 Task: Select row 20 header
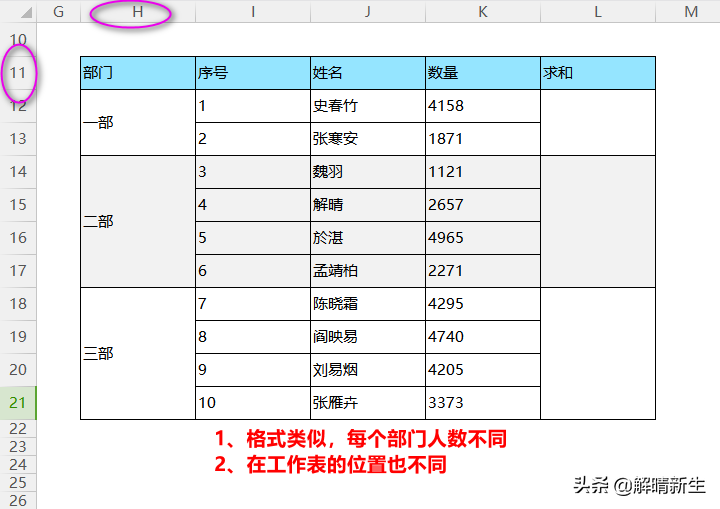pyautogui.click(x=18, y=370)
